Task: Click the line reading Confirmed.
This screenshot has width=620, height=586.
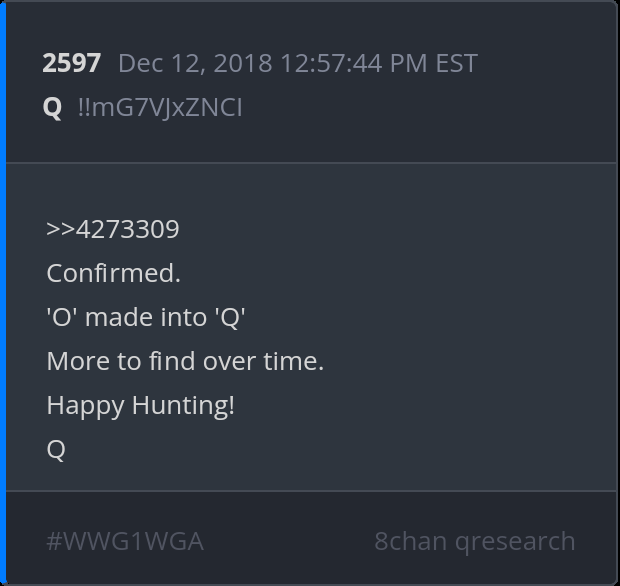Action: [x=113, y=273]
